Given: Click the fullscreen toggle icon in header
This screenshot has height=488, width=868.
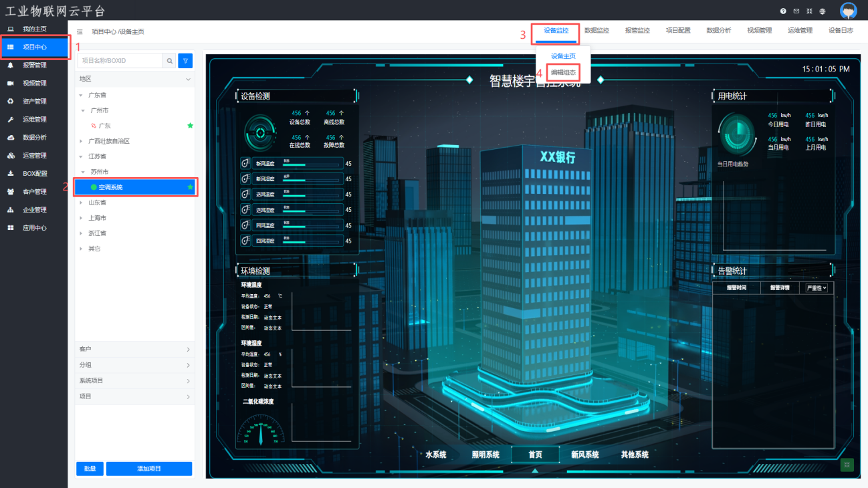Looking at the screenshot, I should point(809,11).
